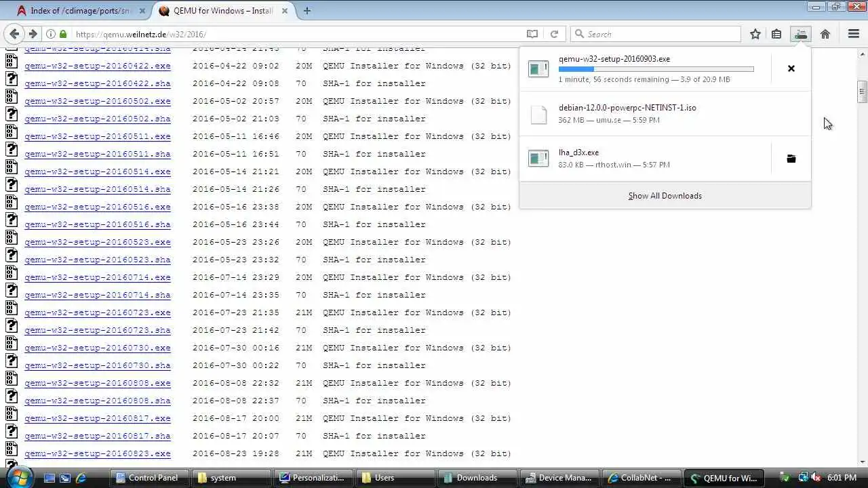This screenshot has height=488, width=868.
Task: Click the 2016-05-02 20:57 date cell
Action: tap(236, 101)
